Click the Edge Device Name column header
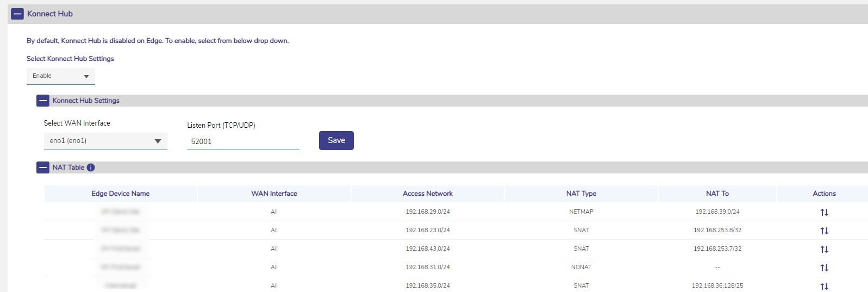The image size is (868, 292). (x=120, y=194)
